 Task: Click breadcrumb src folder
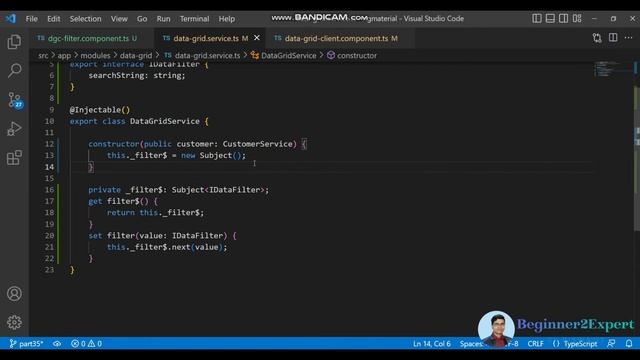tap(43, 56)
